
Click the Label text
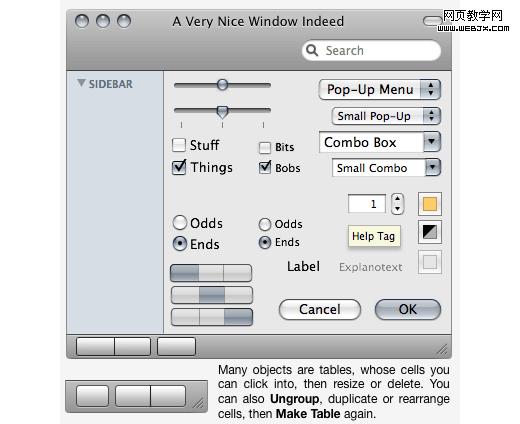[303, 267]
